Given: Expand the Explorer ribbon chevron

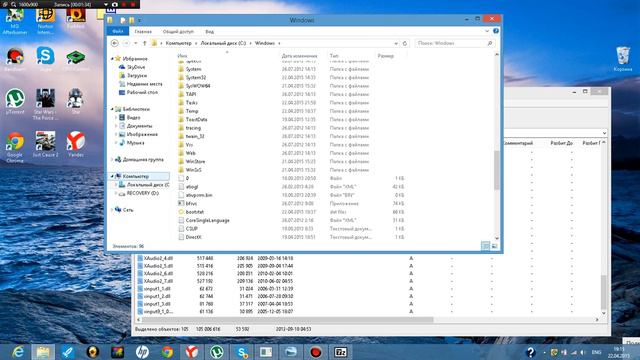Looking at the screenshot, I should click(487, 31).
